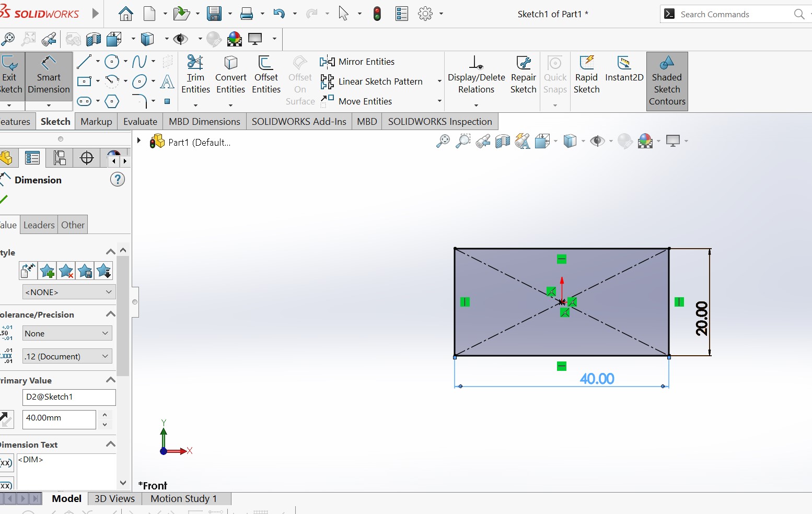Click Delete a Style icon
This screenshot has height=514, width=812.
(x=66, y=271)
